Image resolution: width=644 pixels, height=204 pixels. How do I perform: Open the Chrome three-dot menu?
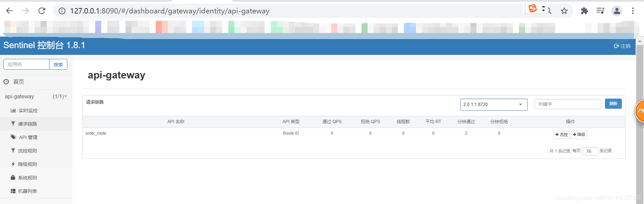click(633, 11)
